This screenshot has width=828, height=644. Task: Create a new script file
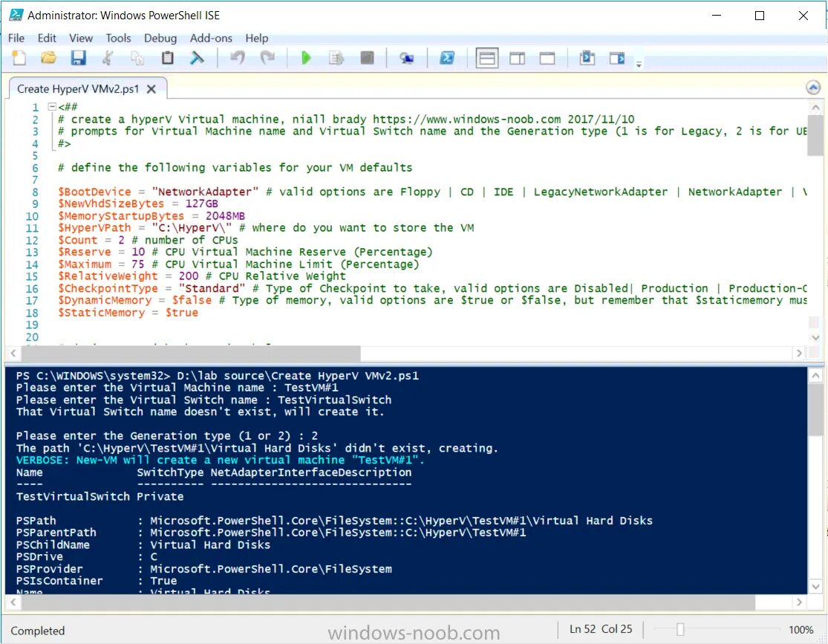19,58
